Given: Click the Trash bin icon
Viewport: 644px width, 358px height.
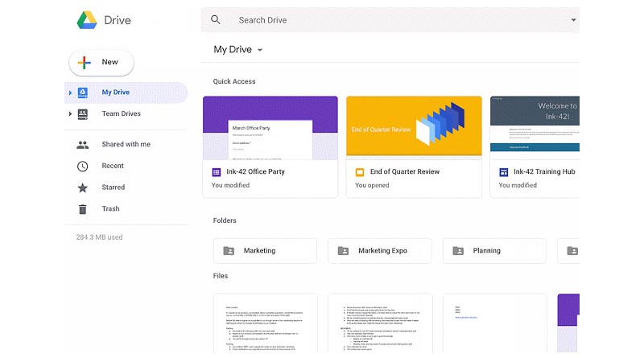Looking at the screenshot, I should (83, 209).
